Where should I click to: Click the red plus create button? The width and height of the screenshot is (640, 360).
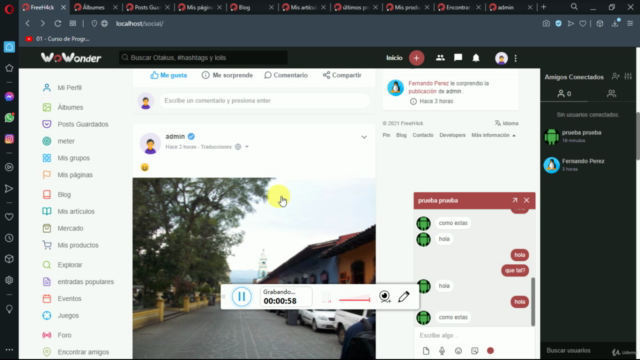pyautogui.click(x=416, y=58)
